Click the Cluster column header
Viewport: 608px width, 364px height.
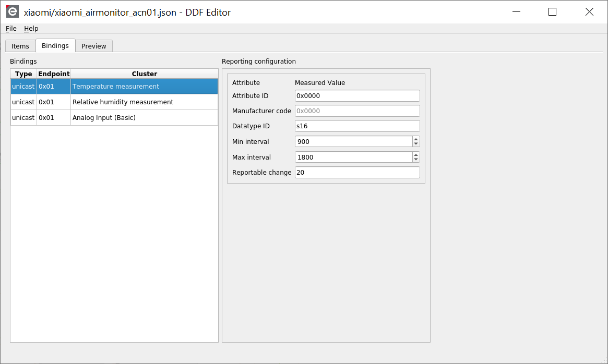click(x=145, y=74)
